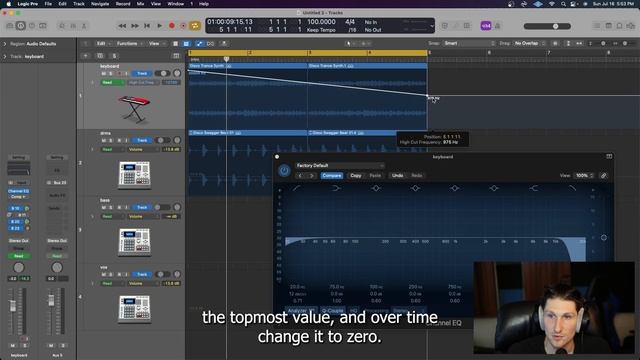Viewport: 640px width, 360px height.
Task: Open Smart Controls button
Action: [x=62, y=26]
